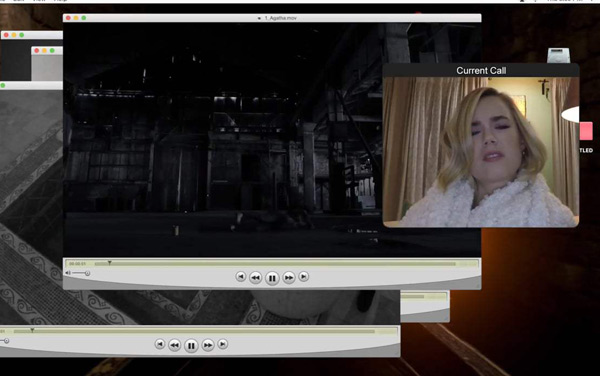Minimize the 1_Agatha.mov window
This screenshot has width=600, height=376.
click(x=76, y=18)
